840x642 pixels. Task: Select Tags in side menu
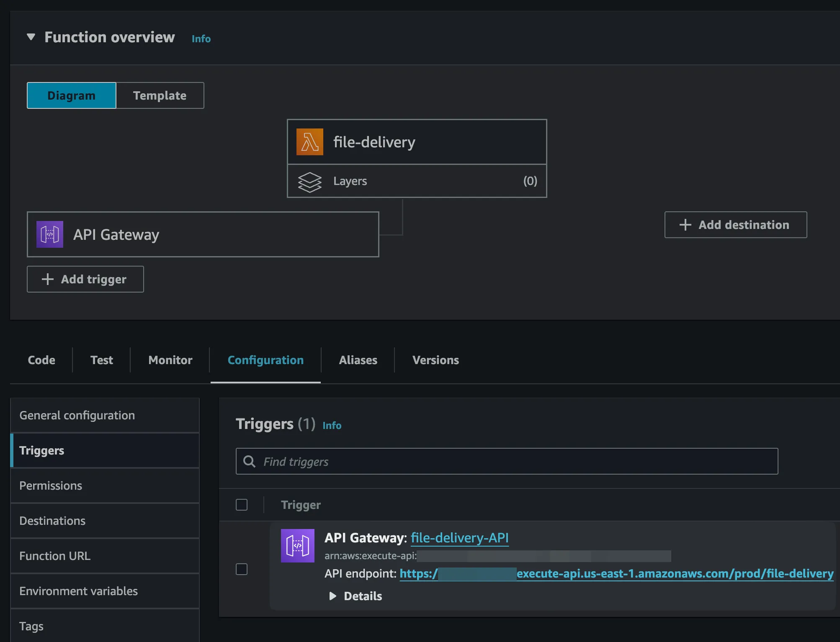click(105, 626)
